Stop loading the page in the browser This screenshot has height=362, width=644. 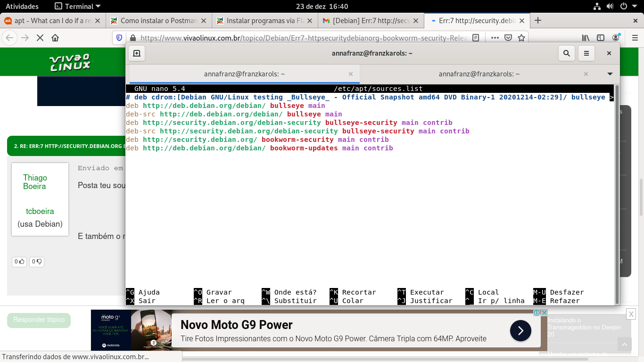coord(40,38)
